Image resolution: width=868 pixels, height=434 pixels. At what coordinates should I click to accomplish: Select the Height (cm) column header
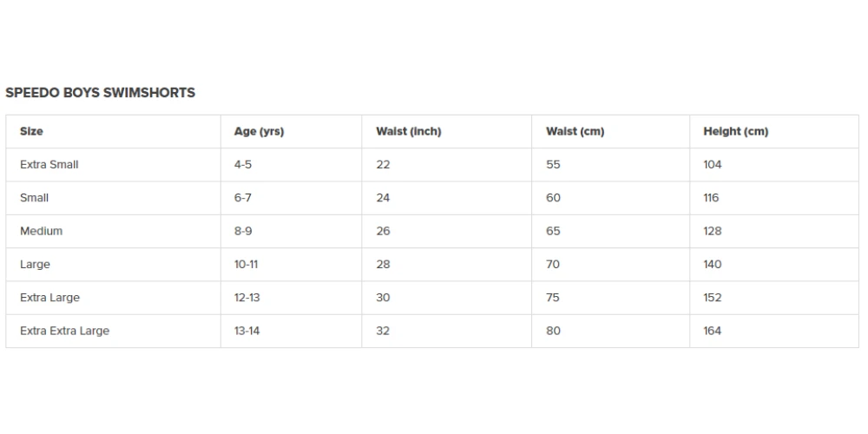tap(735, 132)
